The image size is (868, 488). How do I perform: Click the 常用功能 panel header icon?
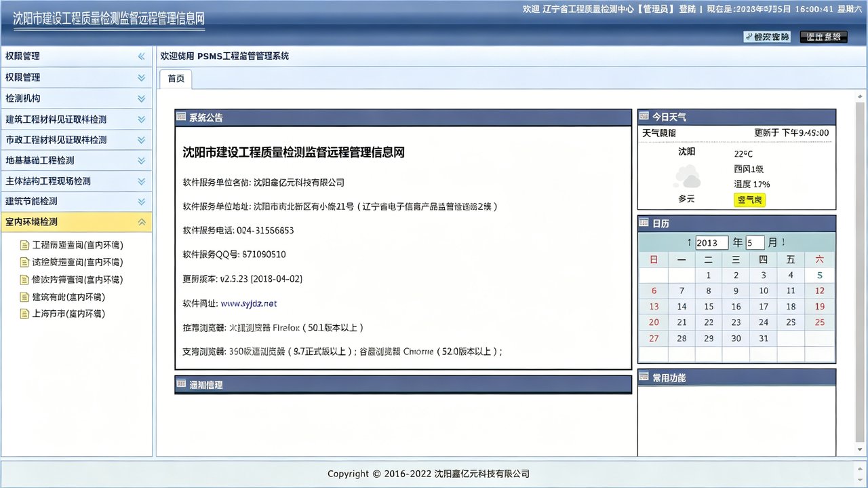click(644, 377)
